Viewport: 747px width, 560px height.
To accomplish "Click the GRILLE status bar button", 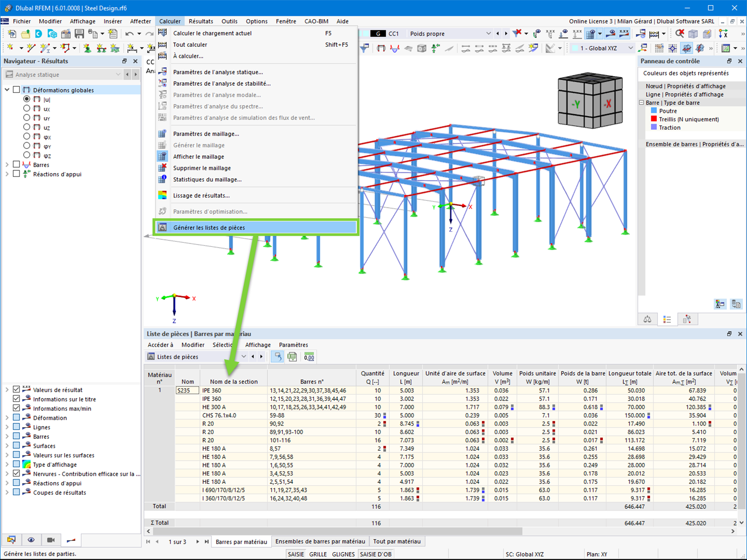I will tap(318, 554).
